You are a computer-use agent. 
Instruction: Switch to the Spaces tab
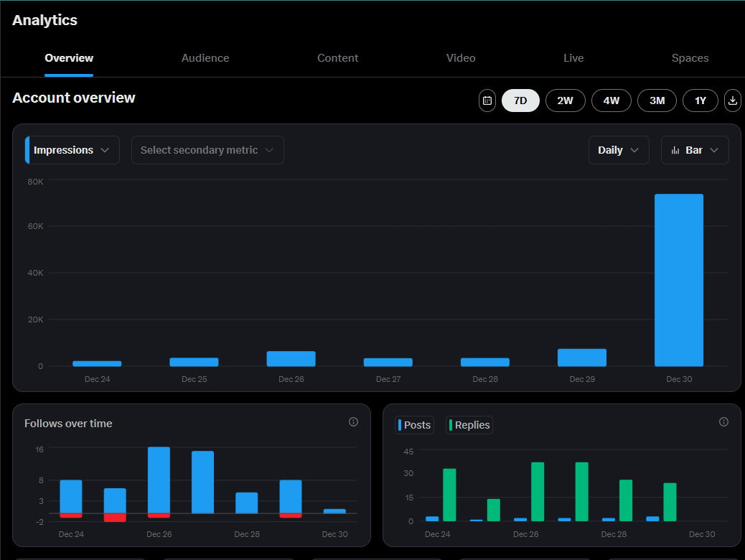coord(690,58)
